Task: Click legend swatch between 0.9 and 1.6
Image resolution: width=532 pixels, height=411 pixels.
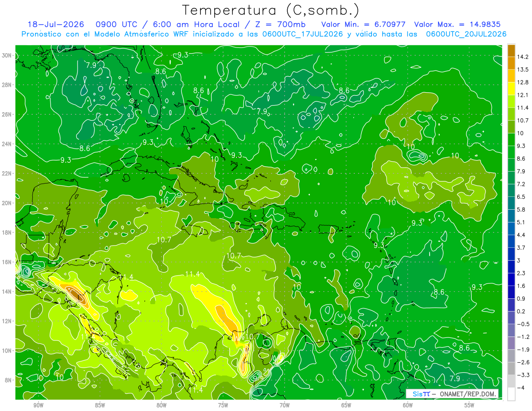Action: click(511, 292)
